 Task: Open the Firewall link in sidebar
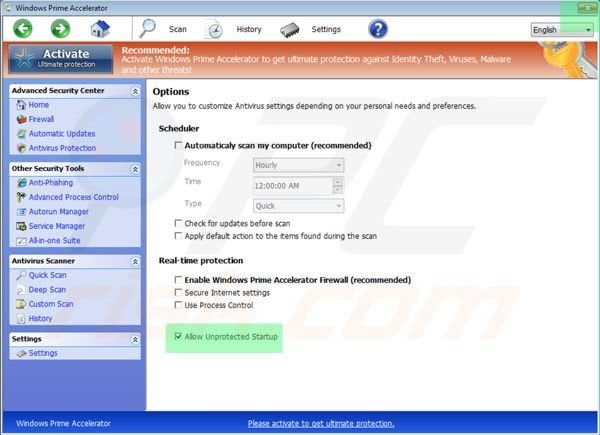[x=41, y=119]
